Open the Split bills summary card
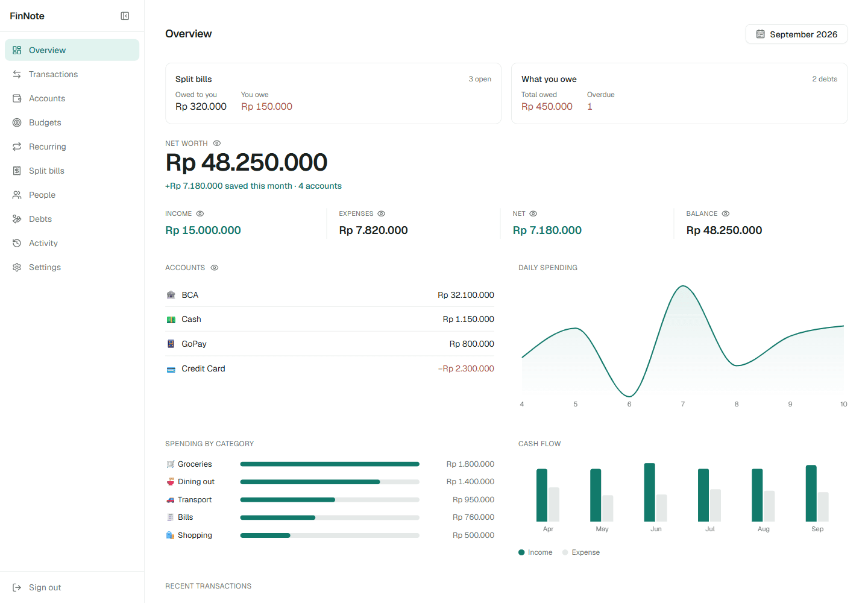Image resolution: width=868 pixels, height=603 pixels. coord(333,93)
